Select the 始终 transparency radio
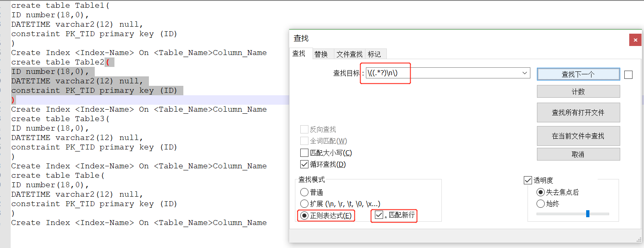This screenshot has height=248, width=644. pyautogui.click(x=541, y=204)
